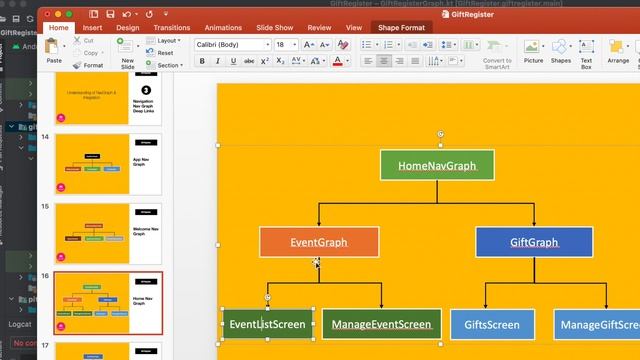This screenshot has width=640, height=360.
Task: Click the Justify text icon
Action: 415,61
